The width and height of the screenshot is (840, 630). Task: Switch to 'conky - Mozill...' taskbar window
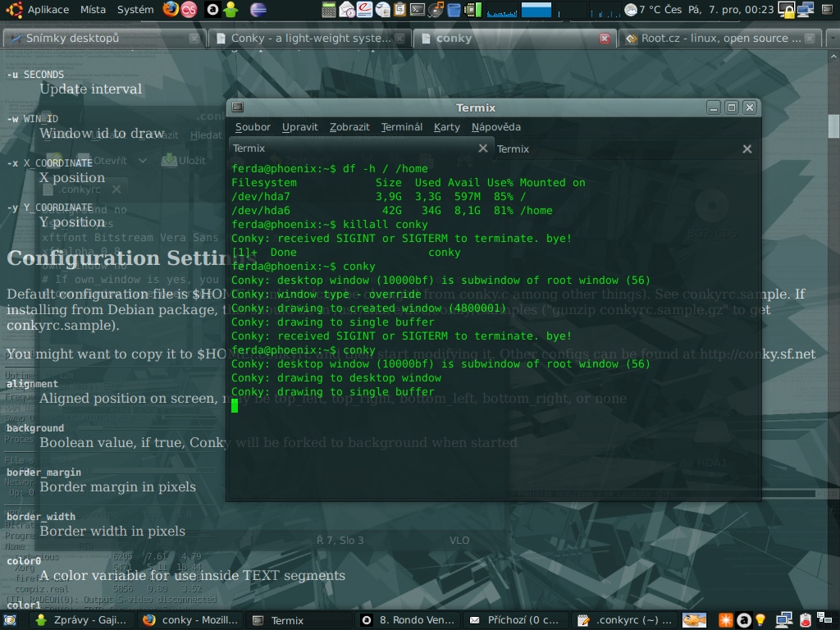pos(191,620)
